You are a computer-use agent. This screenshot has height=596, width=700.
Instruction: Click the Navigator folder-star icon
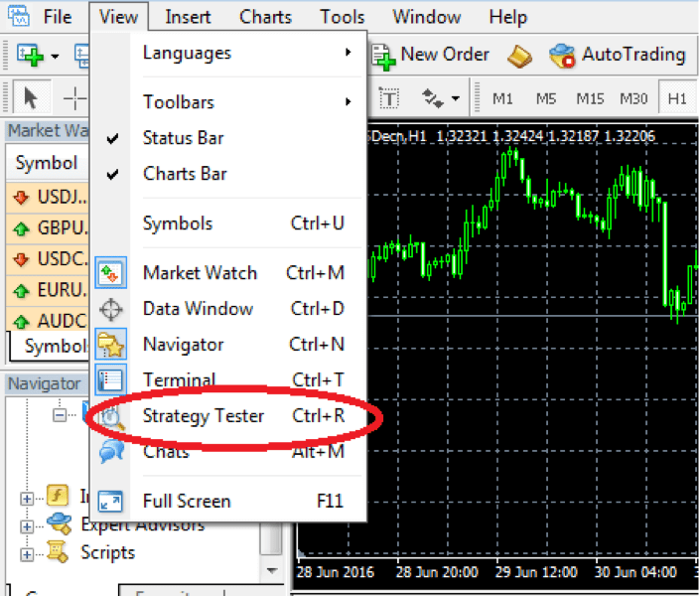(x=111, y=344)
